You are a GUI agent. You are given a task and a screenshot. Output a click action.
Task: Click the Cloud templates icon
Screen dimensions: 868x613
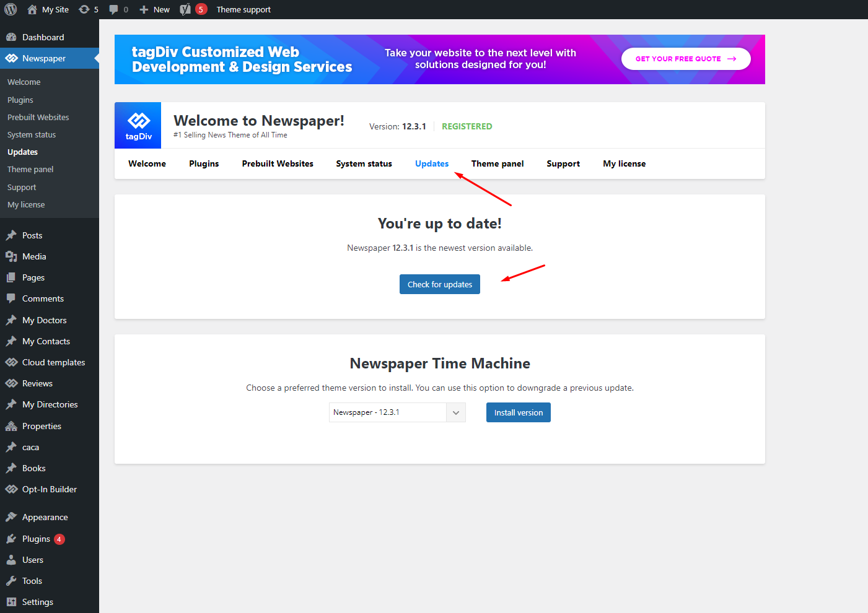click(x=11, y=362)
